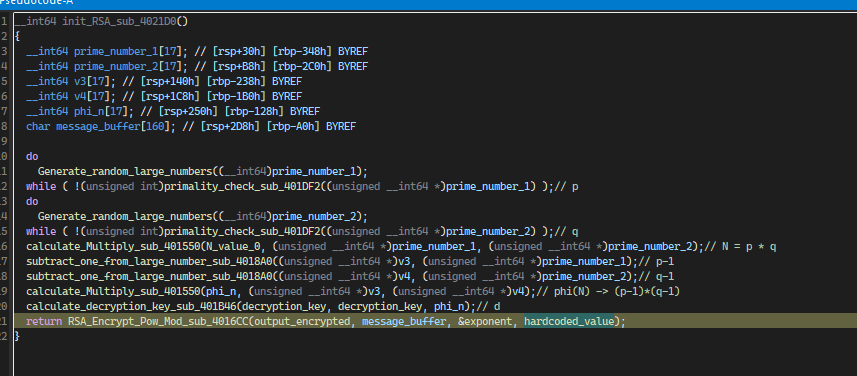Click the '// q-1' comment
This screenshot has width=857, height=376.
click(655, 276)
